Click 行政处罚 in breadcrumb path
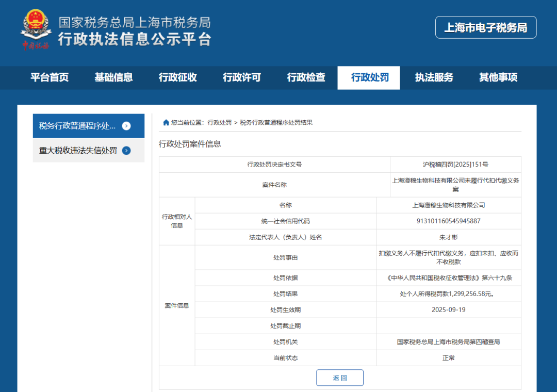 pyautogui.click(x=219, y=123)
